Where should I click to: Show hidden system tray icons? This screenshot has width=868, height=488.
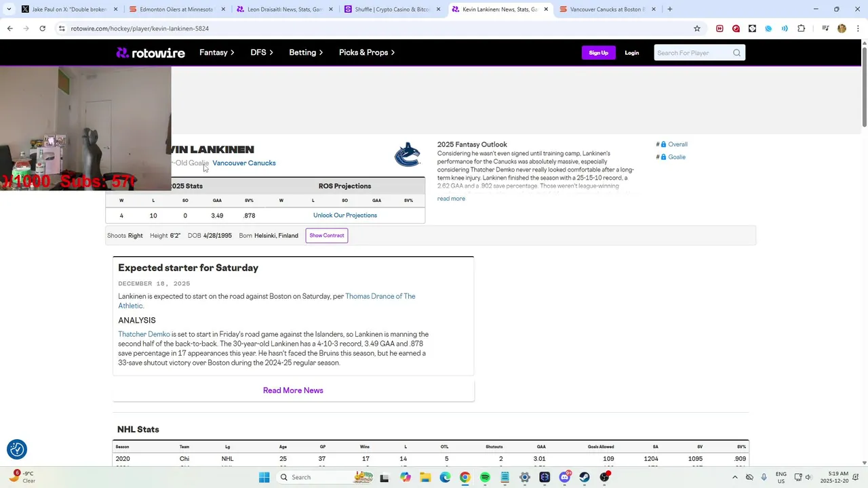click(x=735, y=477)
